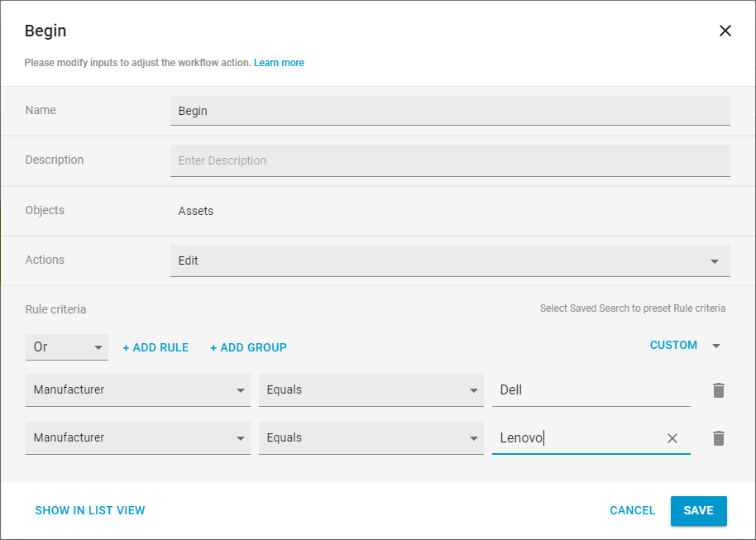756x540 pixels.
Task: Click Add Group
Action: [248, 347]
